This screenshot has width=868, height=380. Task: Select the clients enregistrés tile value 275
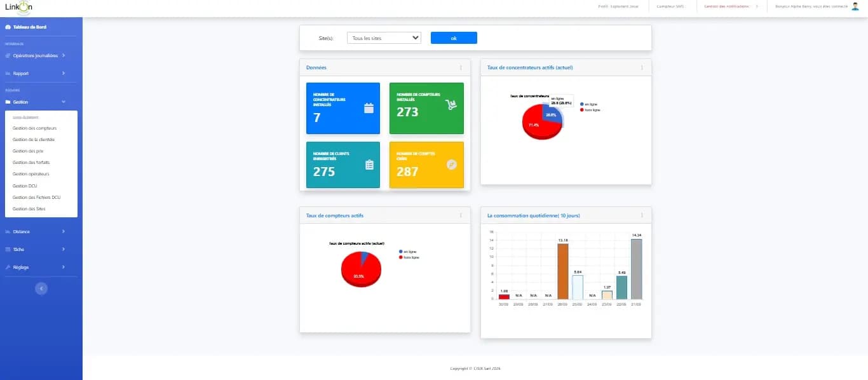(x=324, y=172)
